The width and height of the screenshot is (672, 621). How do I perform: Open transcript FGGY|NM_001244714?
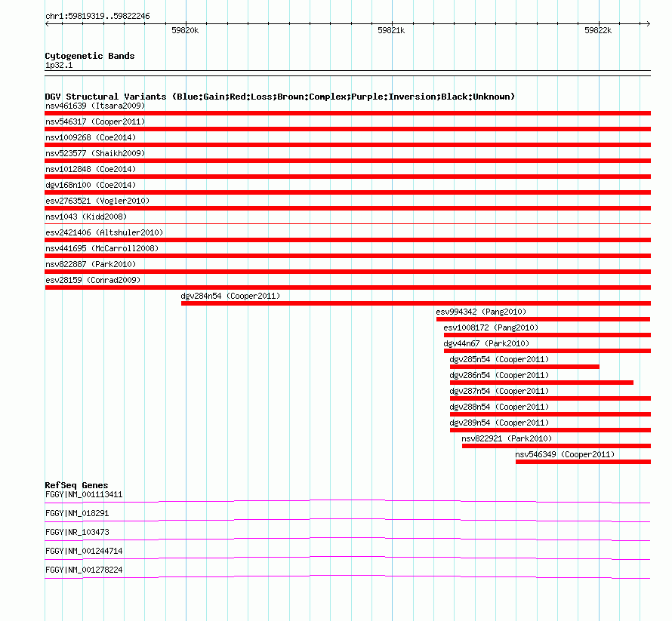tap(84, 551)
